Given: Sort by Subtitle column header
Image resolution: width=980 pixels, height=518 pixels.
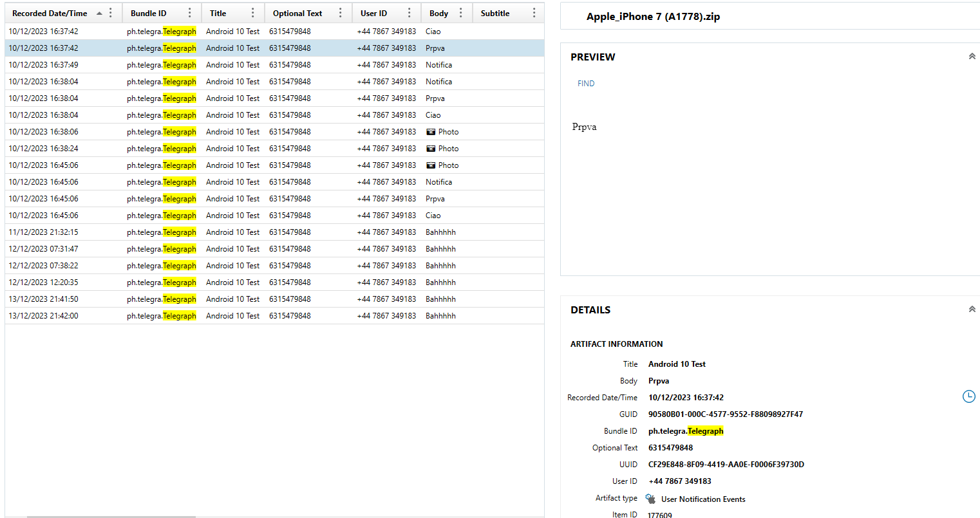Looking at the screenshot, I should tap(495, 13).
